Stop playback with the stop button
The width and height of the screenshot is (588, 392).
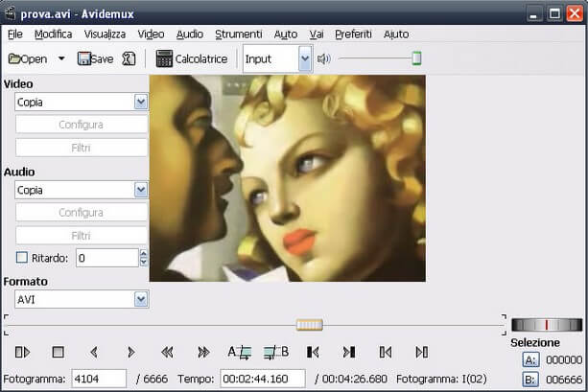pyautogui.click(x=59, y=353)
